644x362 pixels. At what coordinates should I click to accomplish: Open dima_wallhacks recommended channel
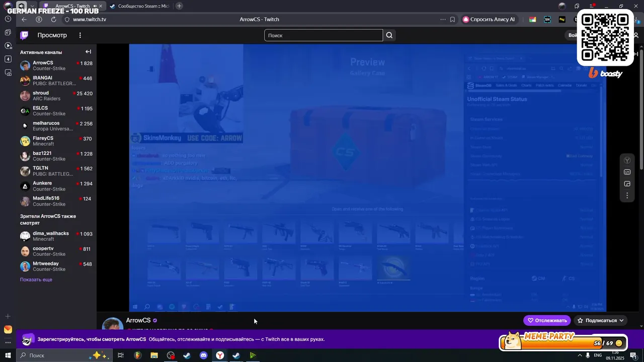pos(56,236)
